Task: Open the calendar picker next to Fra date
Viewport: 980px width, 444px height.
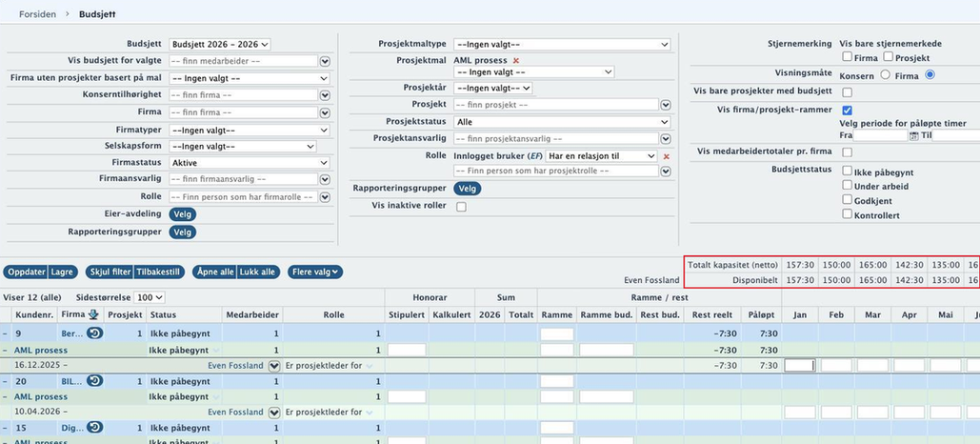Action: point(913,135)
